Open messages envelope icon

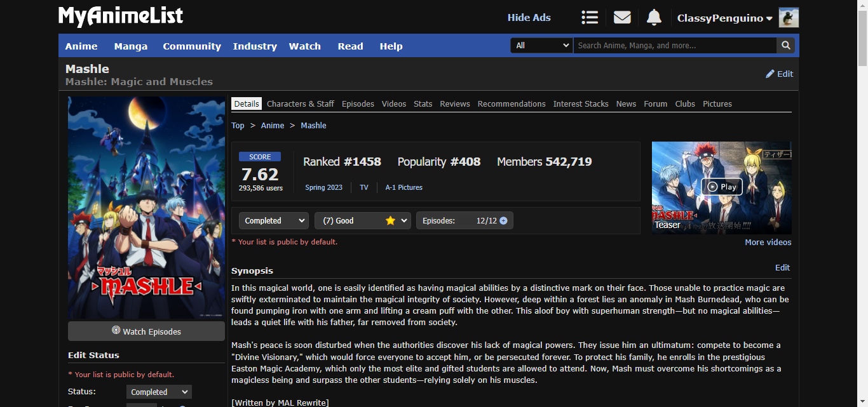point(622,18)
